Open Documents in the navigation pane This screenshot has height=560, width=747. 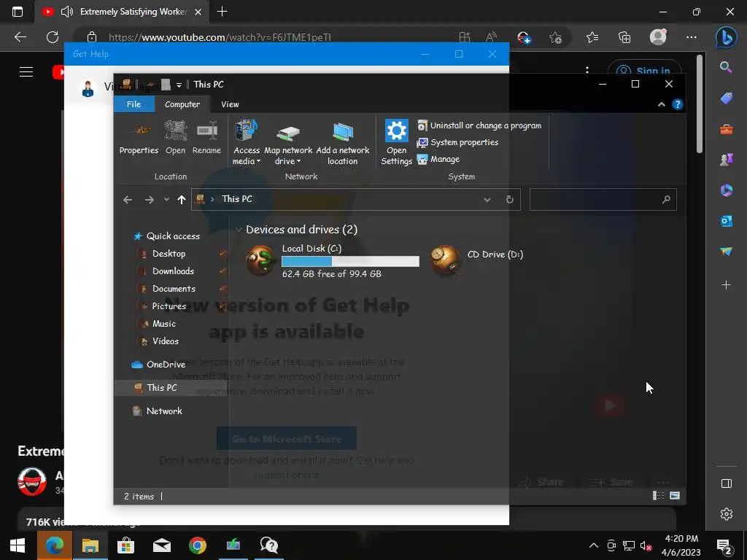click(x=174, y=289)
